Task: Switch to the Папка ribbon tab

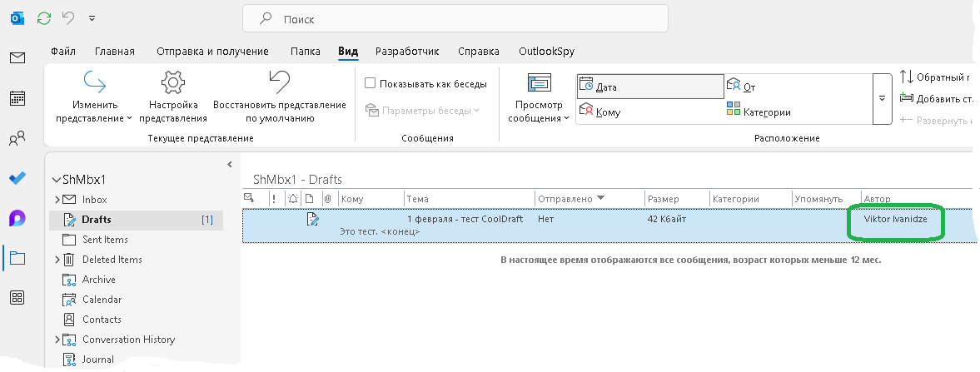Action: click(306, 52)
